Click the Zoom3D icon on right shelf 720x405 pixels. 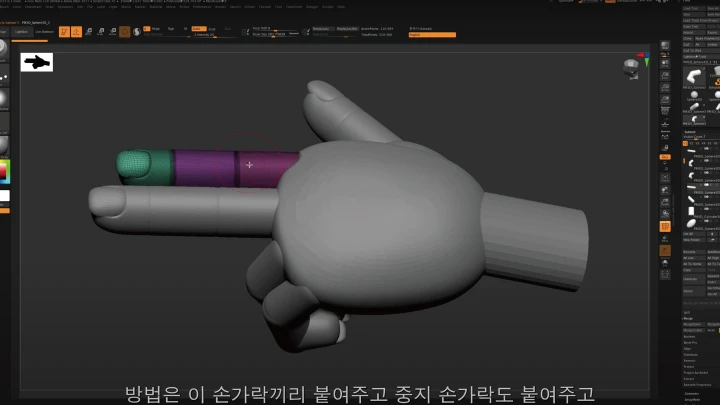click(x=665, y=202)
